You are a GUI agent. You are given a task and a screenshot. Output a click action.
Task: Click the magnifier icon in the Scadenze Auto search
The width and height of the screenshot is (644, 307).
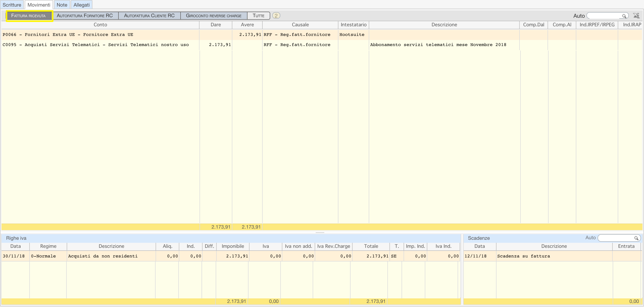[636, 238]
